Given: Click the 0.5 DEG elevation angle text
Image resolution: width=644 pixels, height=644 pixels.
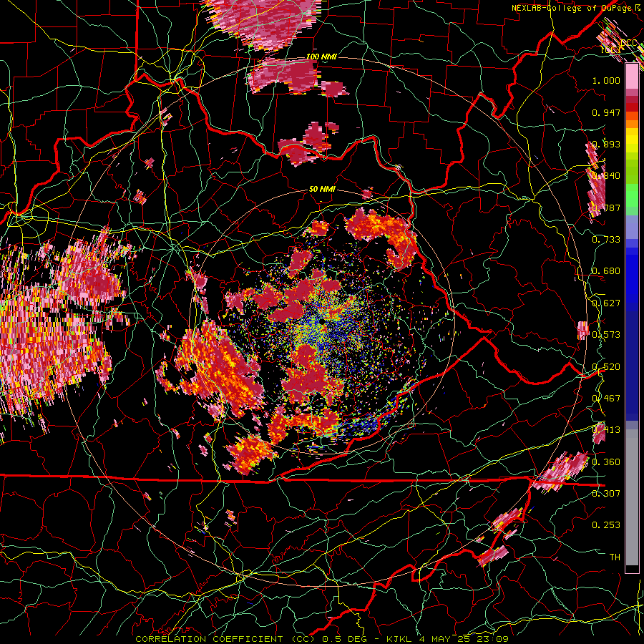Looking at the screenshot, I should 345,639.
